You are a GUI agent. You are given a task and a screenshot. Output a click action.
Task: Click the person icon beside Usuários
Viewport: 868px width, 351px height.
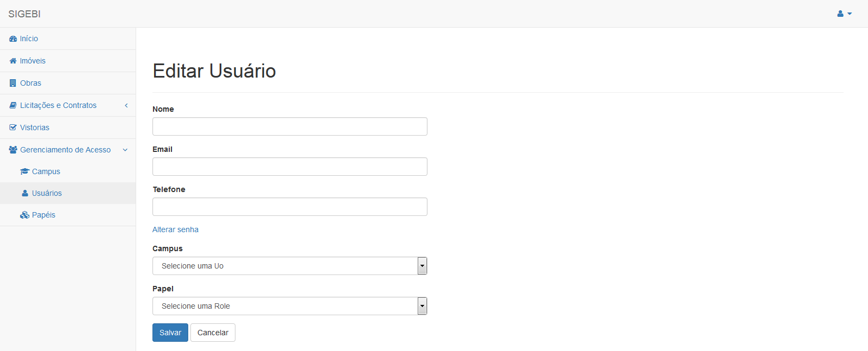[x=25, y=193]
